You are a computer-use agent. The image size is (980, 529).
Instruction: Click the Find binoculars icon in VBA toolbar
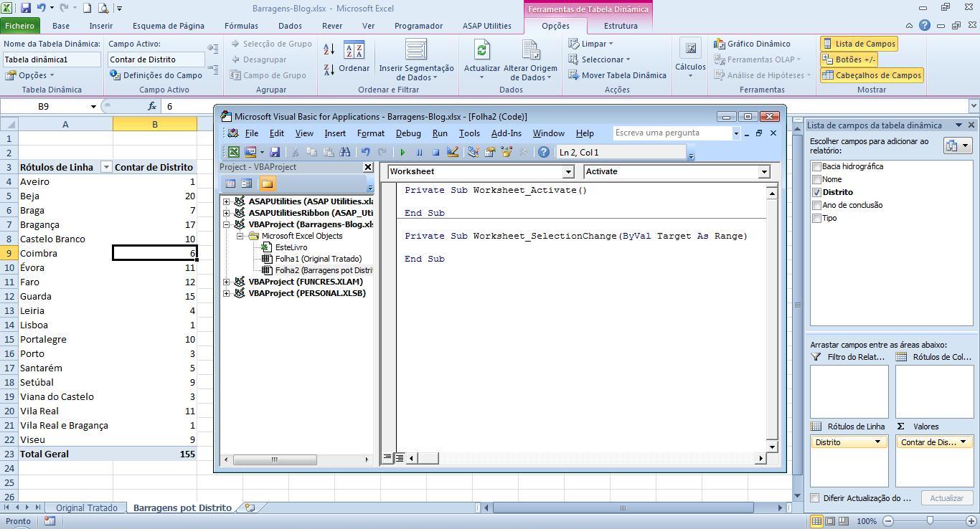(345, 152)
